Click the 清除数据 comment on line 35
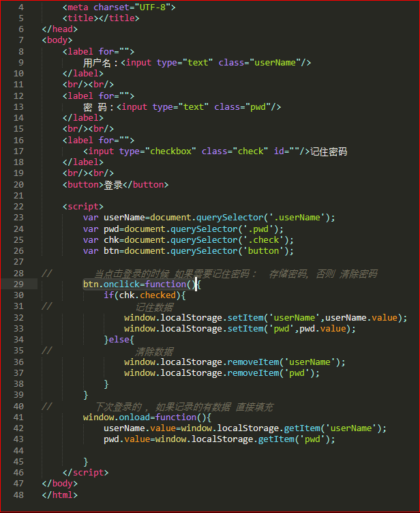 click(154, 352)
